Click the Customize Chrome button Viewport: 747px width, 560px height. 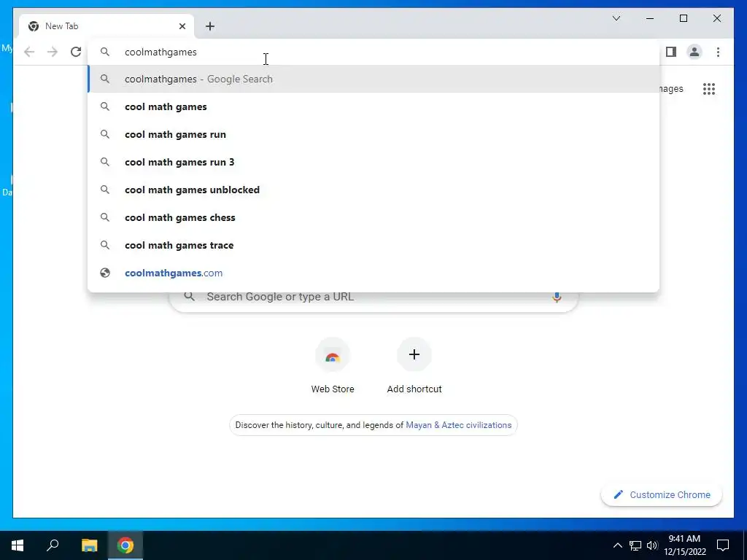662,495
